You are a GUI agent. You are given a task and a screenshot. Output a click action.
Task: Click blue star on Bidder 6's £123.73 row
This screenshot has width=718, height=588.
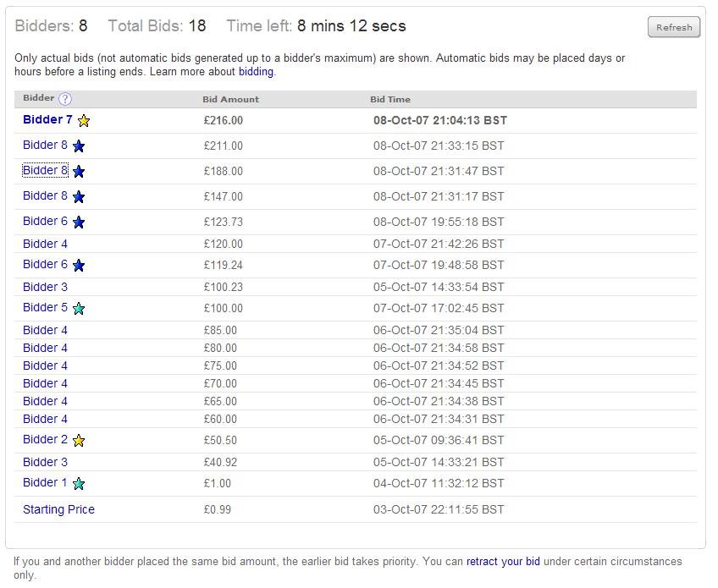79,223
